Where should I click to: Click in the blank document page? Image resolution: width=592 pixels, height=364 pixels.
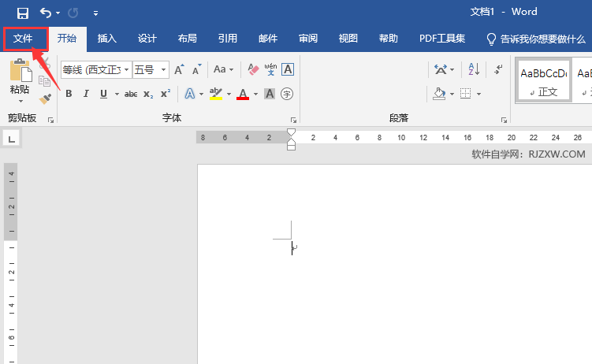click(395, 264)
